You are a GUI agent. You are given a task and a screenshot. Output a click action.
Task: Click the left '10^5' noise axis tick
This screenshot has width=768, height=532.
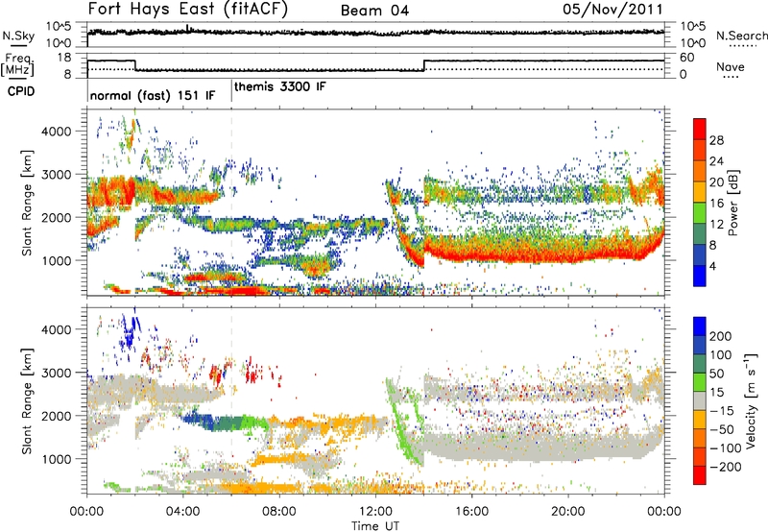click(59, 26)
